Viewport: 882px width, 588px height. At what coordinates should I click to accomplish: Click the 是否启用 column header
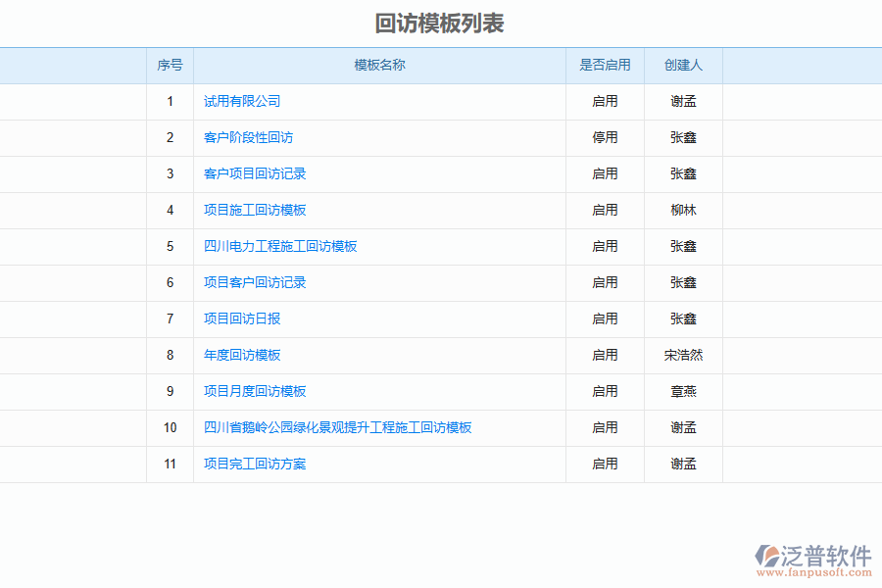coord(605,65)
